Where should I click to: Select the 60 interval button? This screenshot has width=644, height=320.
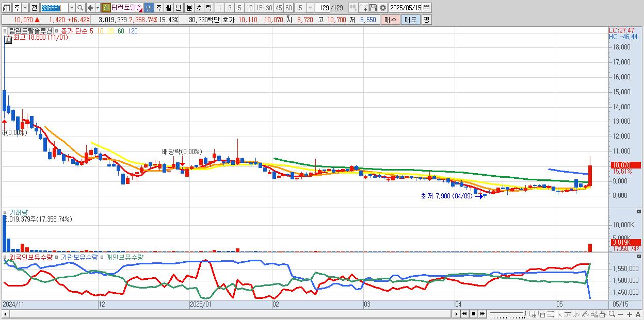pos(288,8)
